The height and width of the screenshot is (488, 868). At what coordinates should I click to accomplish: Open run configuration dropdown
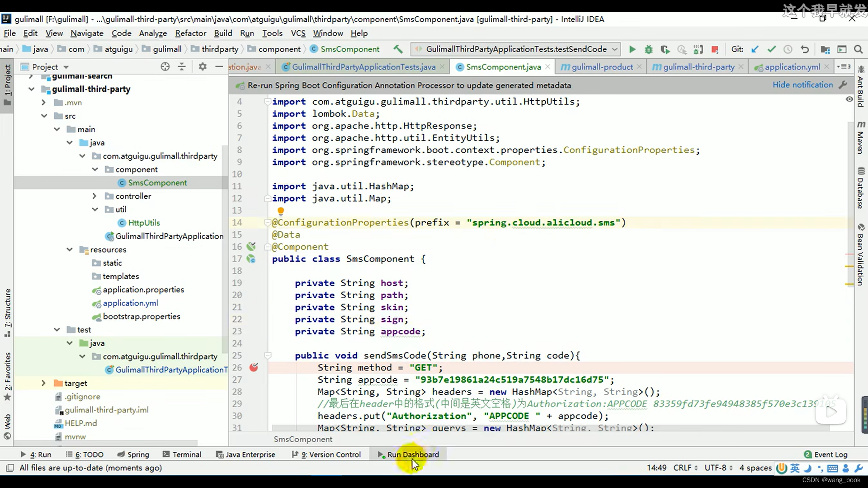[x=615, y=49]
